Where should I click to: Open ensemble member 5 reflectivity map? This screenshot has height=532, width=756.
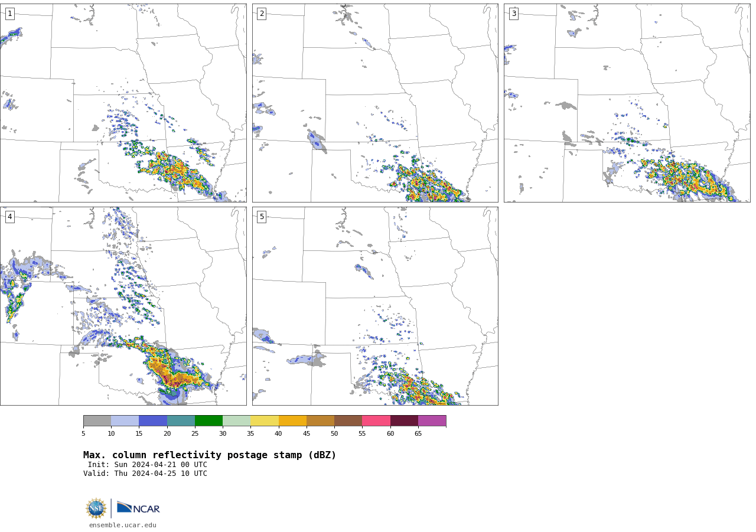click(x=375, y=306)
